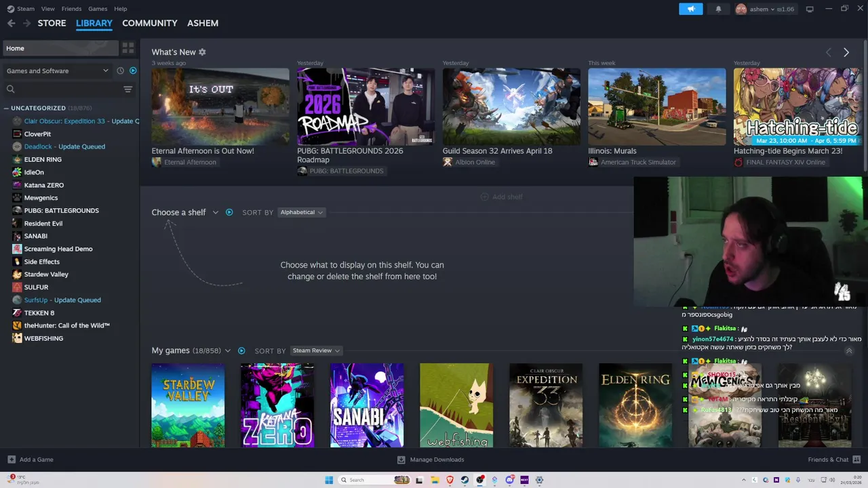This screenshot has height=488, width=868.
Task: Click the Albion Online publisher icon
Action: coord(448,162)
